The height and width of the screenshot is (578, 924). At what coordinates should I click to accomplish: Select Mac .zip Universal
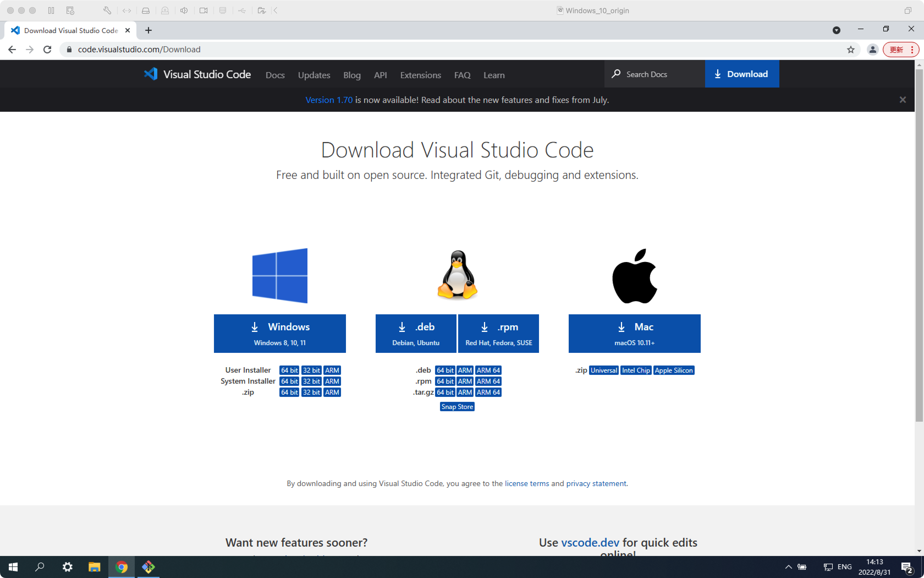coord(604,370)
